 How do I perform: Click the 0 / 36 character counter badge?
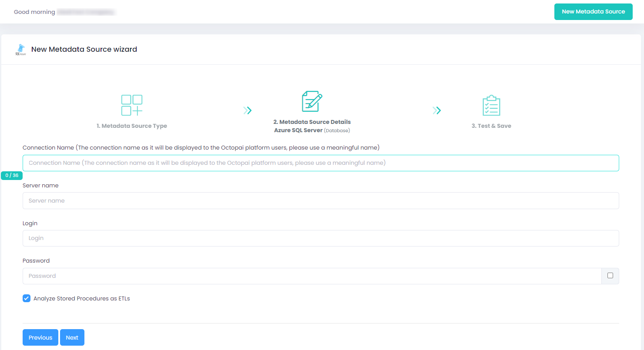12,176
